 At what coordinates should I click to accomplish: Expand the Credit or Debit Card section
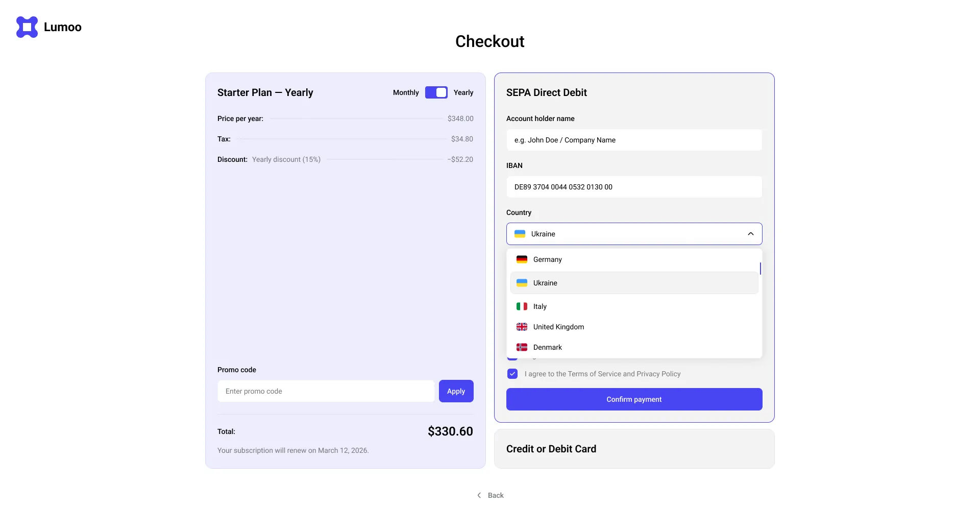pyautogui.click(x=634, y=449)
